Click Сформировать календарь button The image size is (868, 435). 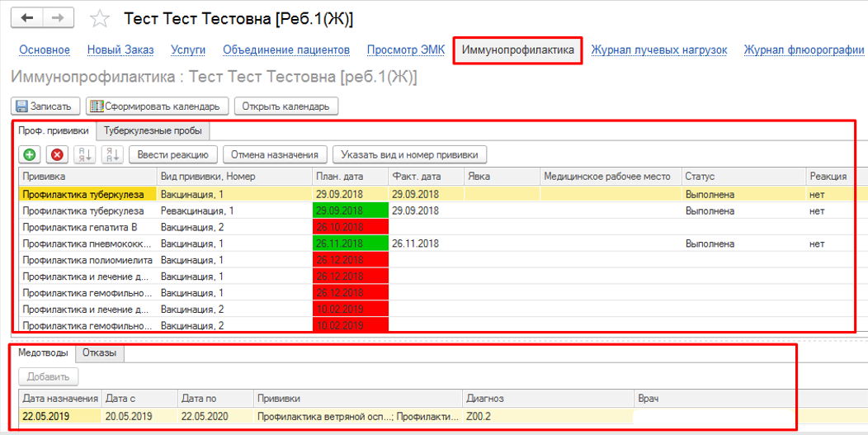pos(156,106)
